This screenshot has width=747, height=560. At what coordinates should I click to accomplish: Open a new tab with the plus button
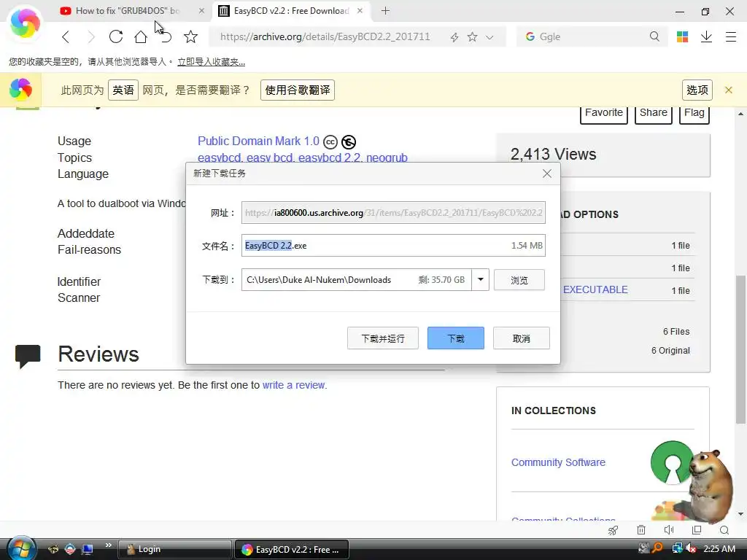point(385,10)
